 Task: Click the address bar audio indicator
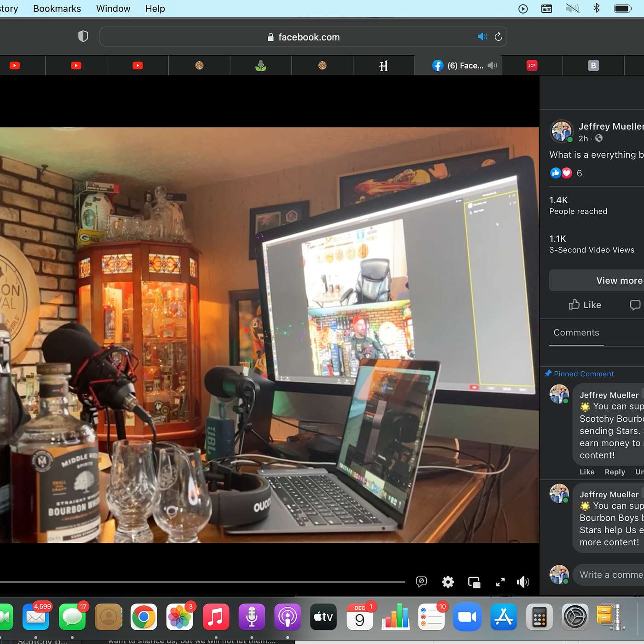(x=482, y=37)
